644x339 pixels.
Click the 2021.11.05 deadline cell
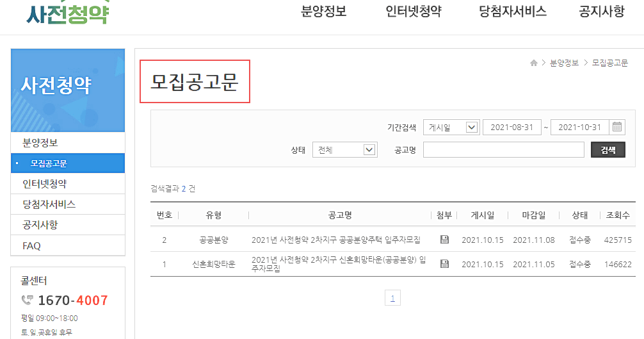(534, 264)
